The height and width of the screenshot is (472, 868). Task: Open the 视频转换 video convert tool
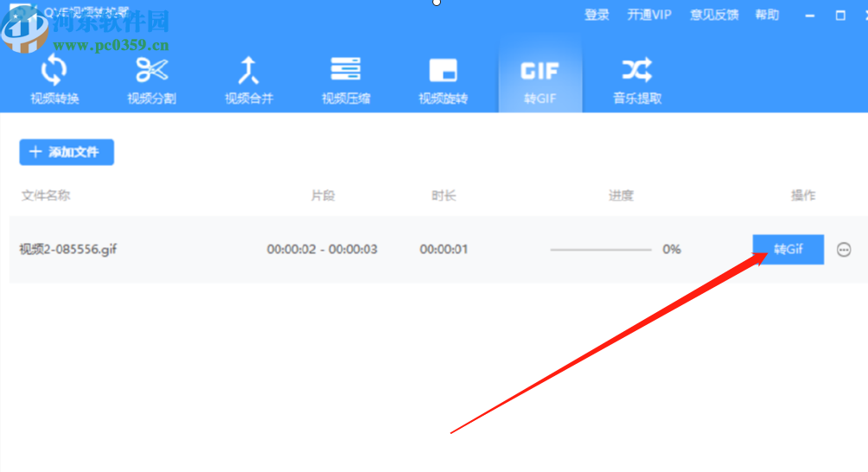(54, 80)
